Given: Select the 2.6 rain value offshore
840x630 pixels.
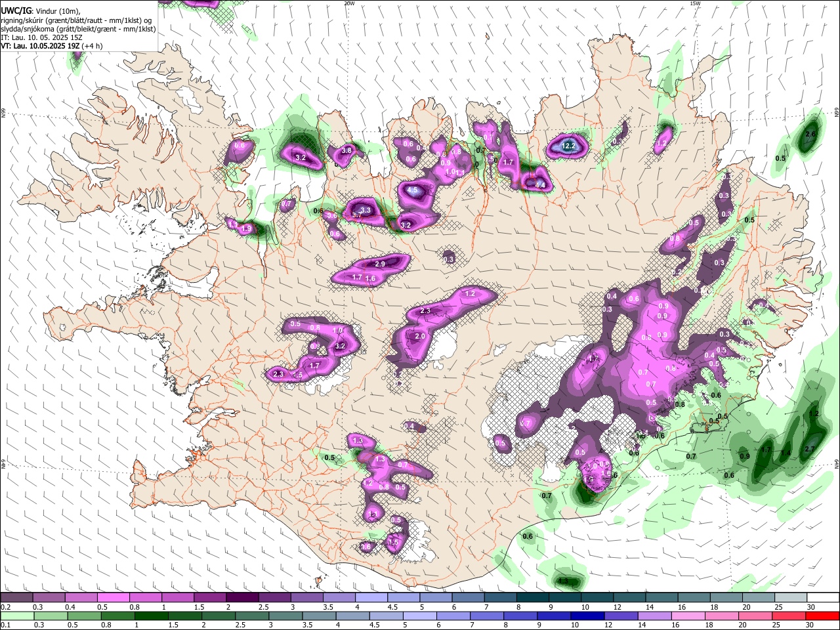Looking at the screenshot, I should [810, 134].
